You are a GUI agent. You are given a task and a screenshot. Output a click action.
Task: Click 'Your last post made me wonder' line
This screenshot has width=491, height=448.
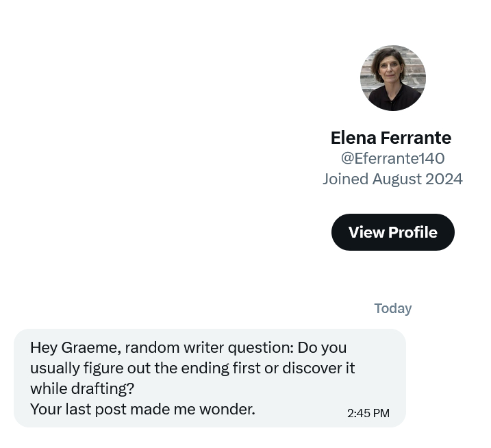coord(142,409)
